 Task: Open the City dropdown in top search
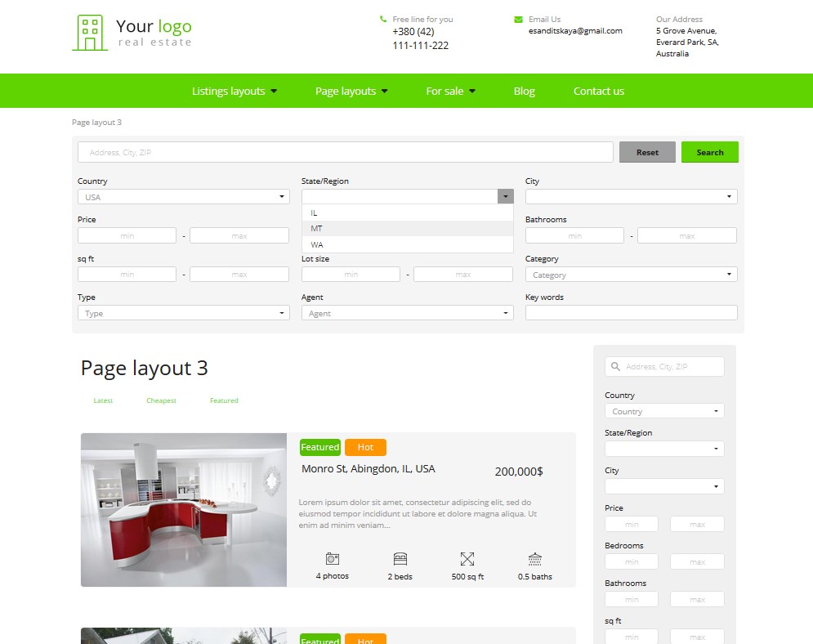632,196
